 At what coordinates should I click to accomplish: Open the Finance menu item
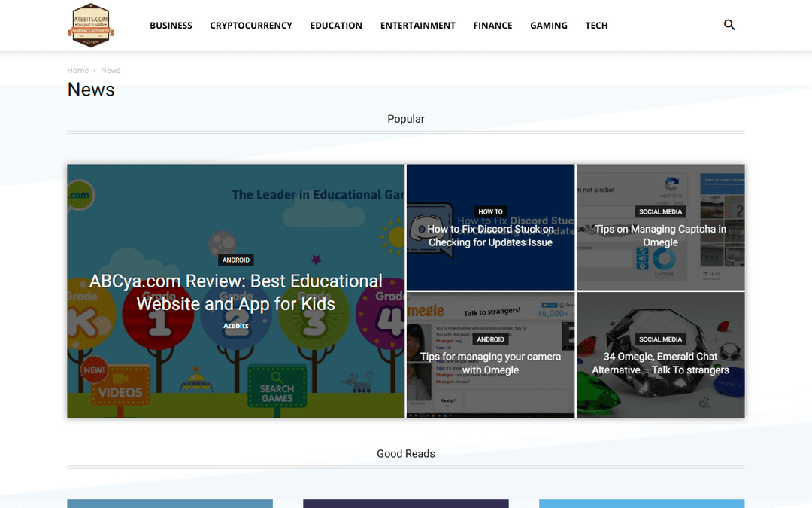pos(493,26)
